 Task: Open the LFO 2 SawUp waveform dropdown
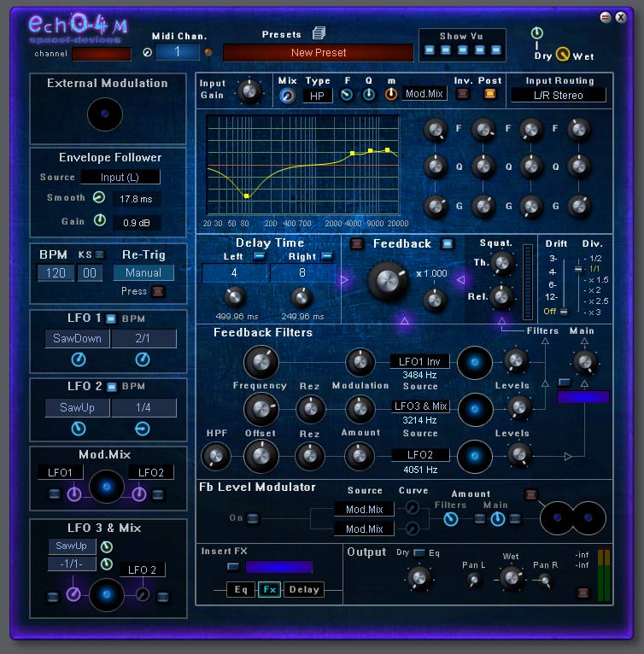(77, 407)
